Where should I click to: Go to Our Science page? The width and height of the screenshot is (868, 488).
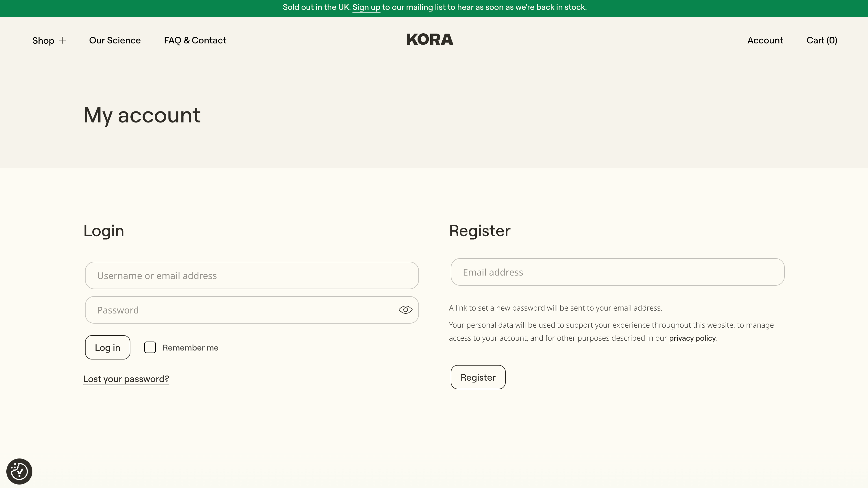point(115,40)
